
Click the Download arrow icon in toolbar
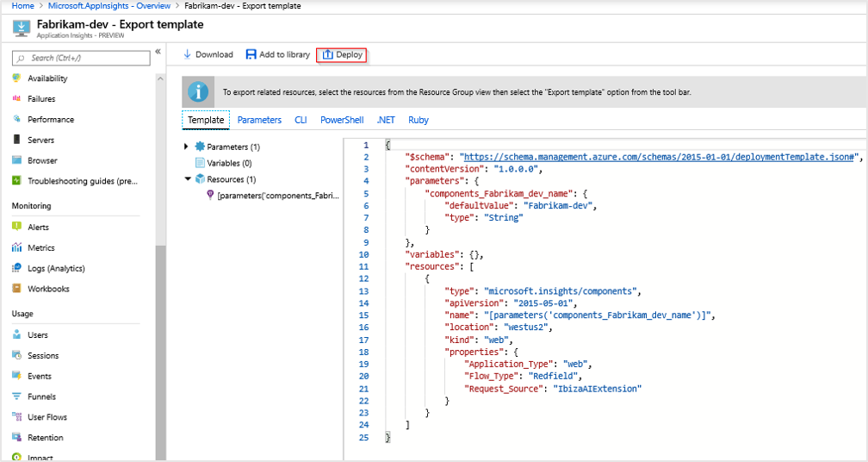[x=188, y=54]
